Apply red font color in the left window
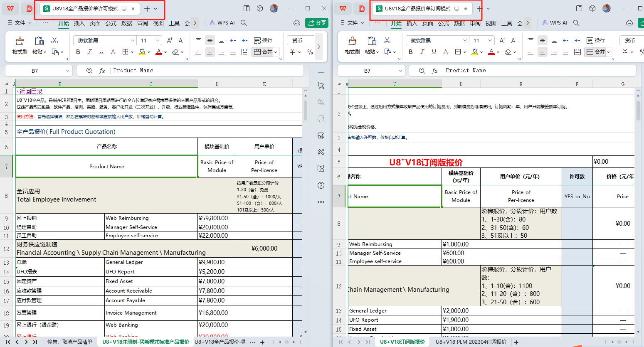Screen dimensions: 644x347 [x=159, y=52]
